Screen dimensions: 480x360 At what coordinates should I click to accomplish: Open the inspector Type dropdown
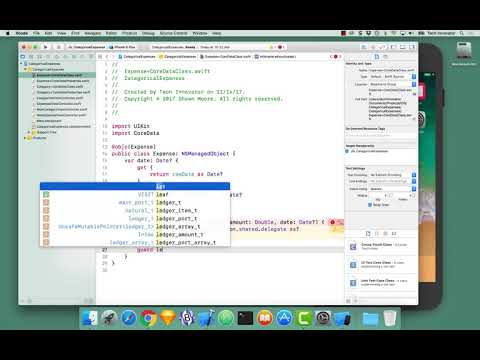[x=392, y=77]
